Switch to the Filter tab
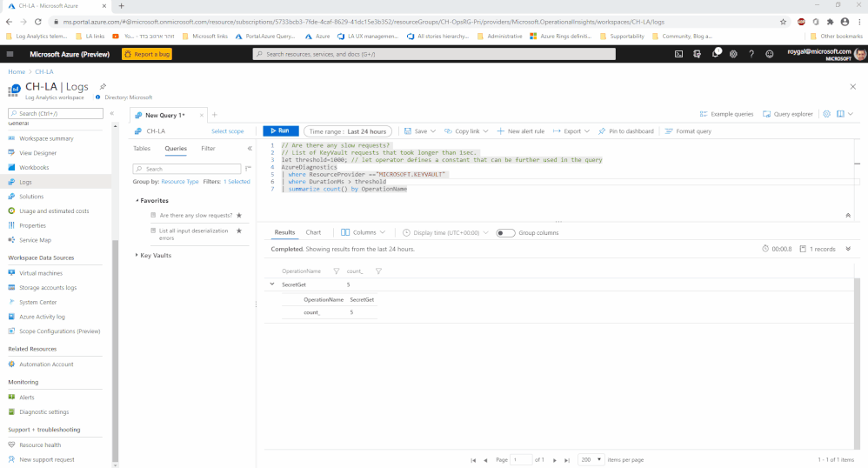 [x=208, y=149]
